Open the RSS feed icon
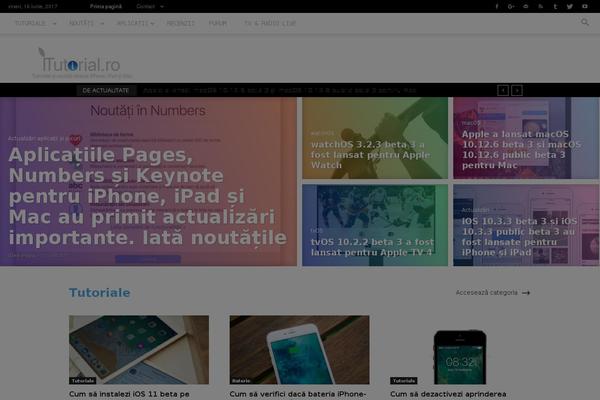This screenshot has height=400, width=600. pyautogui.click(x=540, y=7)
